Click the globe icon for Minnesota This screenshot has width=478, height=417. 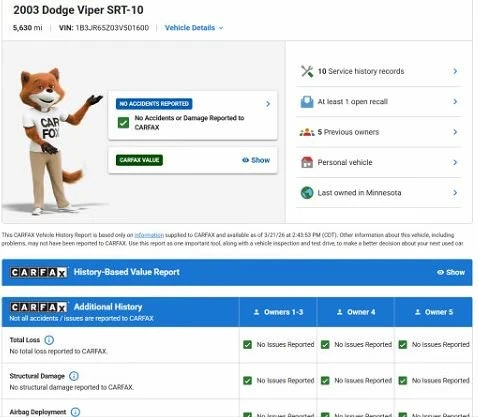tap(307, 193)
